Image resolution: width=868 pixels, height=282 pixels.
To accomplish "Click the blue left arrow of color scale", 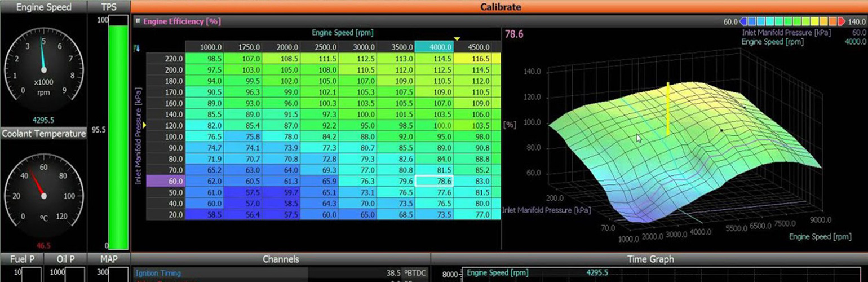I will (744, 21).
